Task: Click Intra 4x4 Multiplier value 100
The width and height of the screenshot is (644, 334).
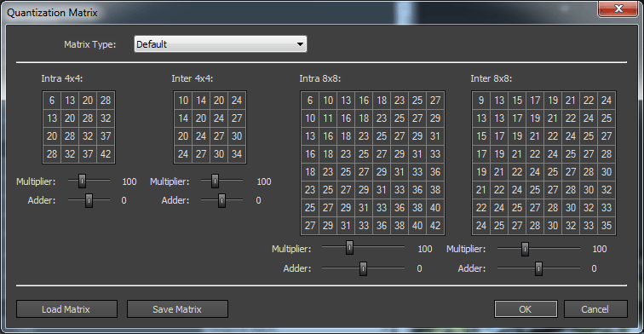Action: (129, 181)
